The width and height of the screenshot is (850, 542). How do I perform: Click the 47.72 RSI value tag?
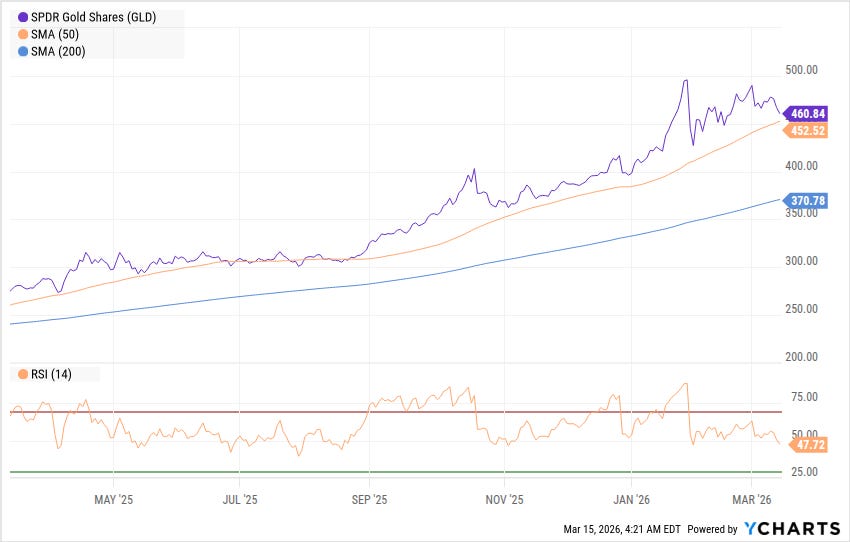click(807, 445)
